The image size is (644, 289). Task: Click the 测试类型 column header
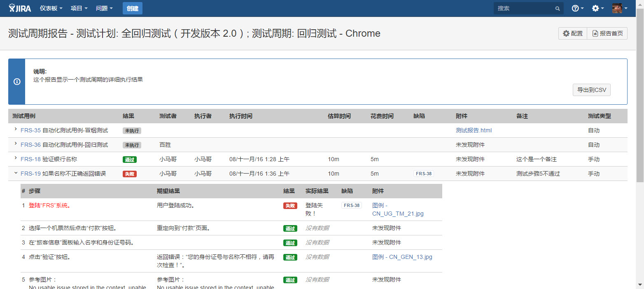[600, 116]
